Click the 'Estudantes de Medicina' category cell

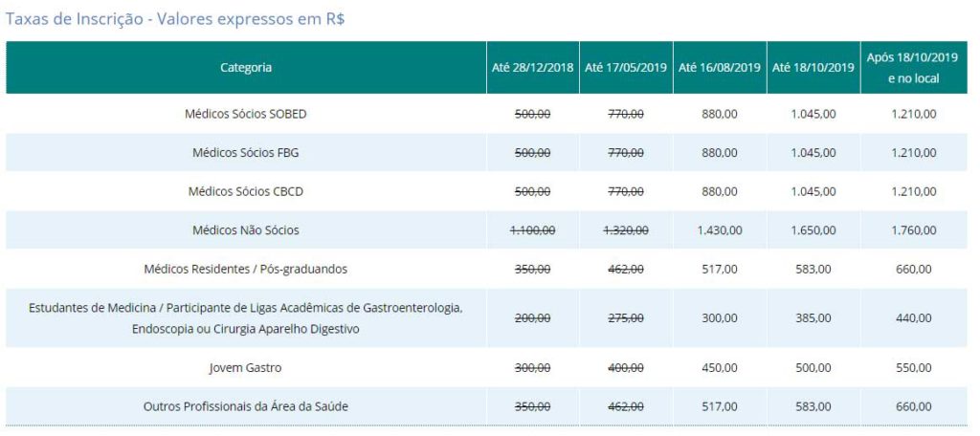coord(246,318)
